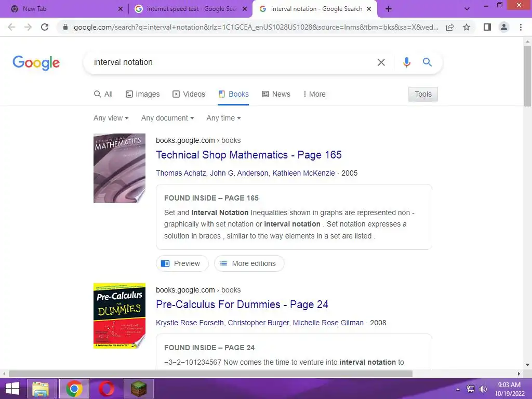The width and height of the screenshot is (532, 399).
Task: Open Technical Shop Mathematics Page 165 link
Action: pyautogui.click(x=249, y=155)
